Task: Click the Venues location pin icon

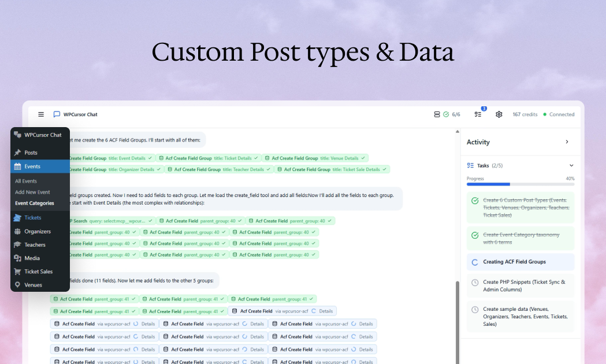Action: tap(17, 285)
